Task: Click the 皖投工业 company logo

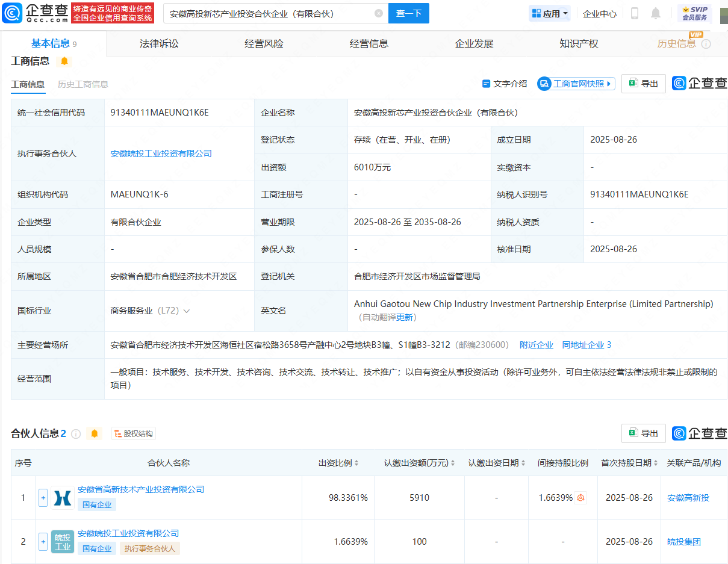Action: pos(63,542)
